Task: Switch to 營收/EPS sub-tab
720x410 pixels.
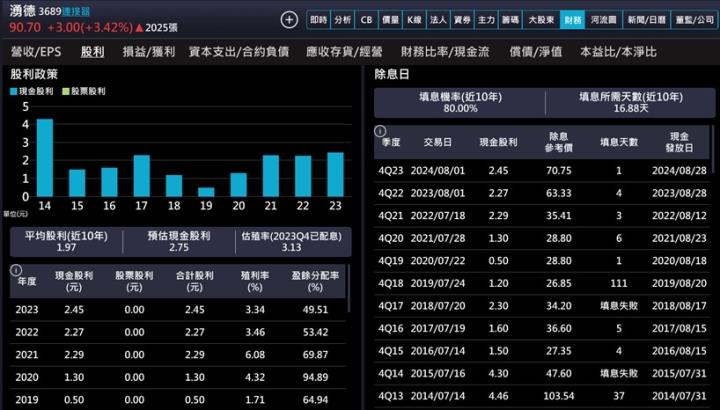Action: tap(36, 52)
